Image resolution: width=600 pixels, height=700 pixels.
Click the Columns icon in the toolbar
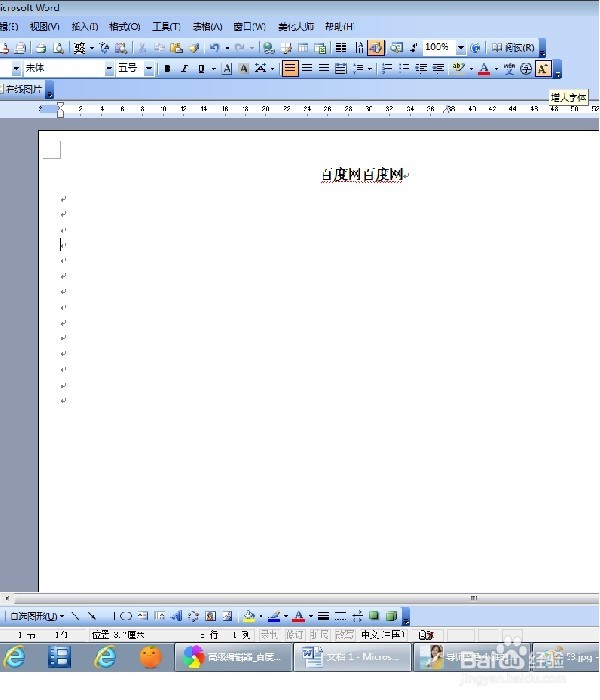coord(341,47)
